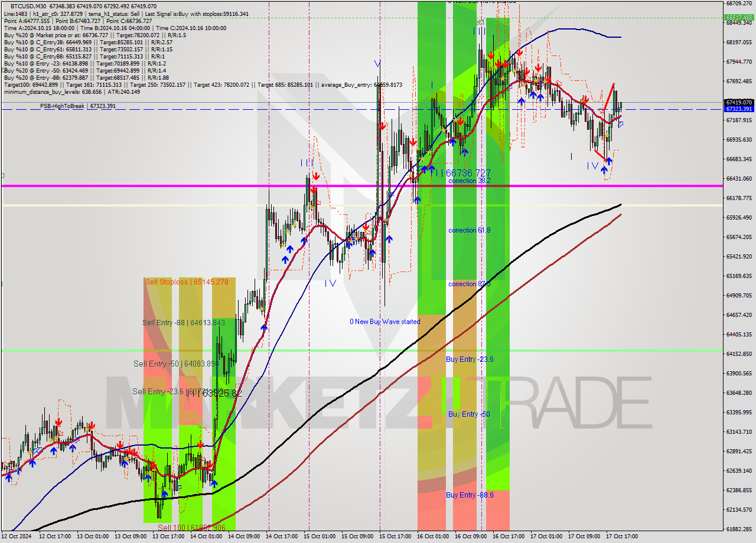Select the '15 Oct 17:00' time-axis label

click(x=394, y=537)
